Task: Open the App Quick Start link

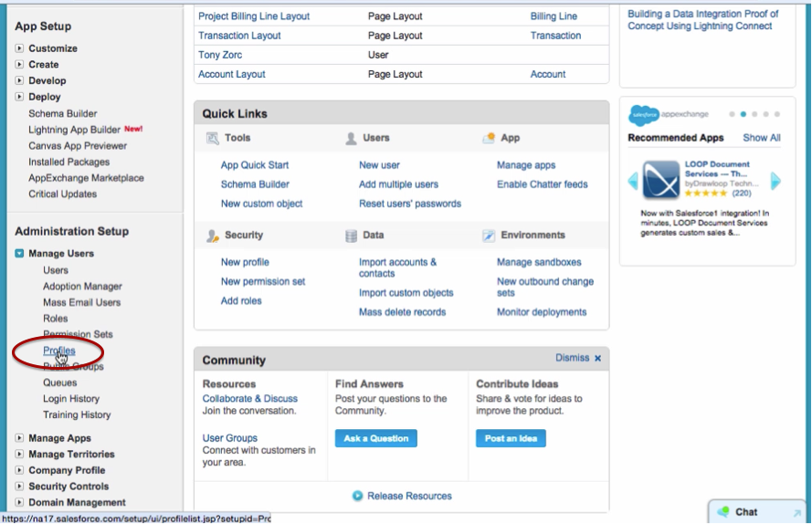Action: point(255,165)
